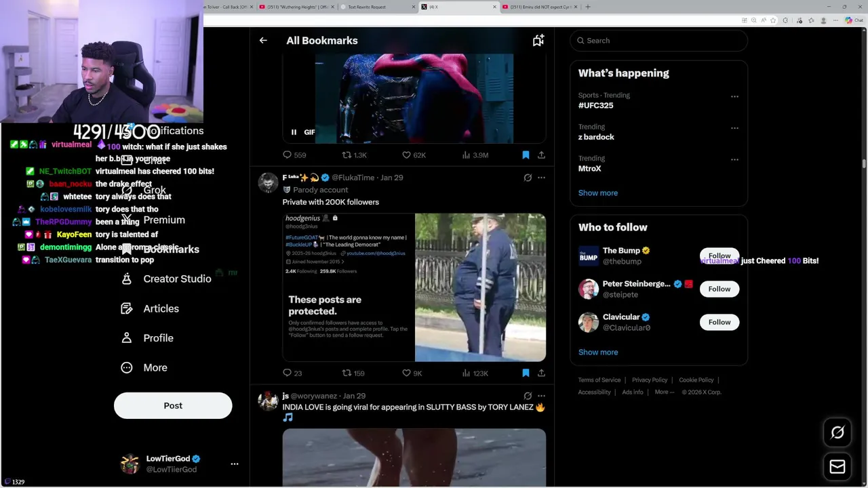Expand the More sidebar menu
The height and width of the screenshot is (488, 868).
click(x=144, y=368)
